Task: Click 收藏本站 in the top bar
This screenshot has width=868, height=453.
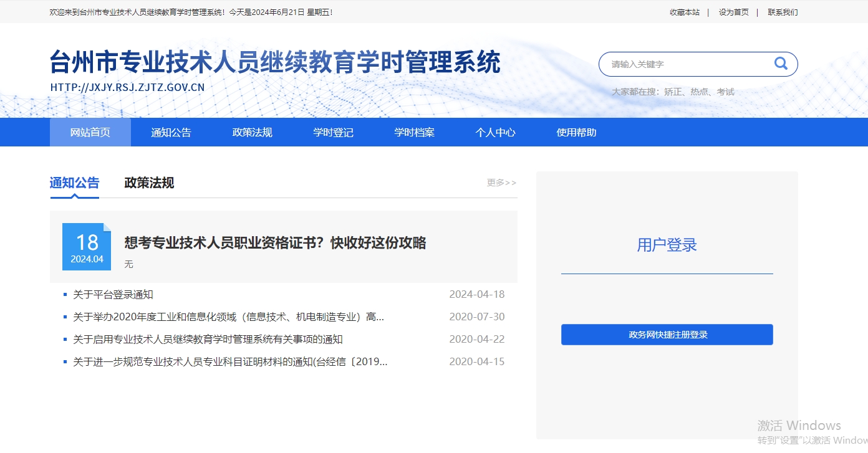Action: (x=685, y=12)
